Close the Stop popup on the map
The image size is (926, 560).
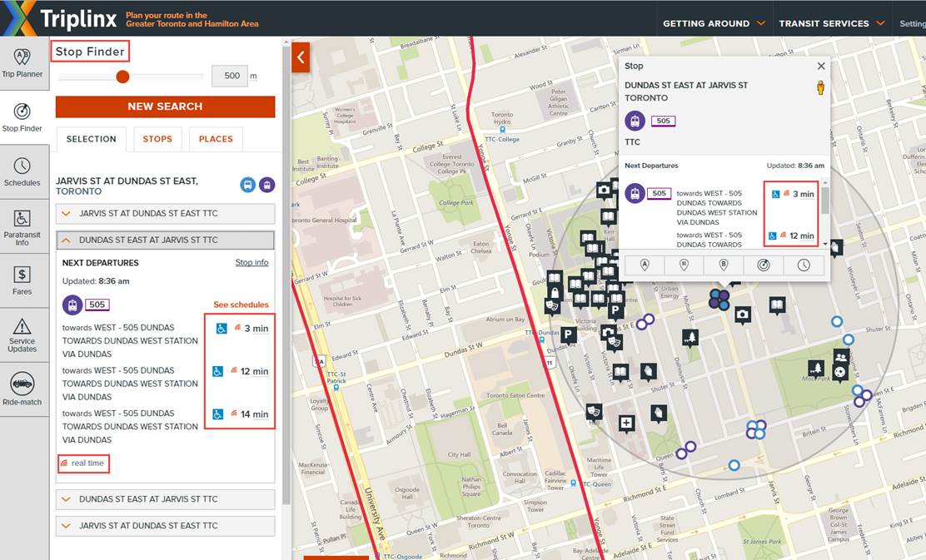pyautogui.click(x=821, y=66)
